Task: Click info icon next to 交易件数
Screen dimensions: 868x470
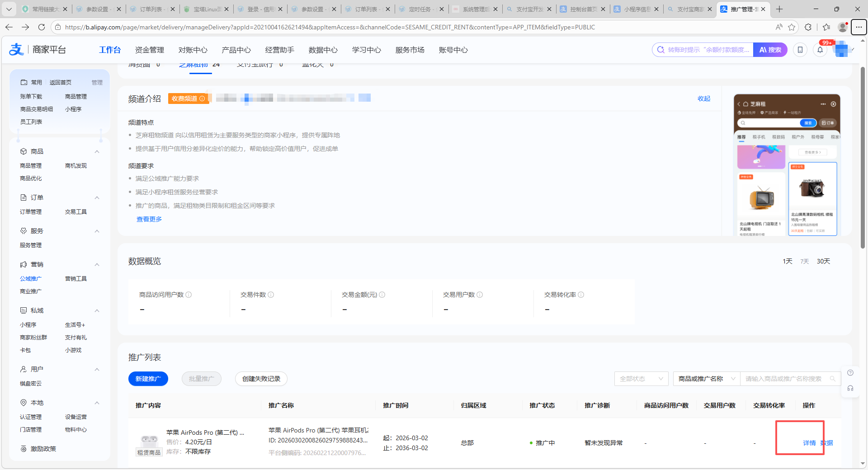Action: point(271,295)
